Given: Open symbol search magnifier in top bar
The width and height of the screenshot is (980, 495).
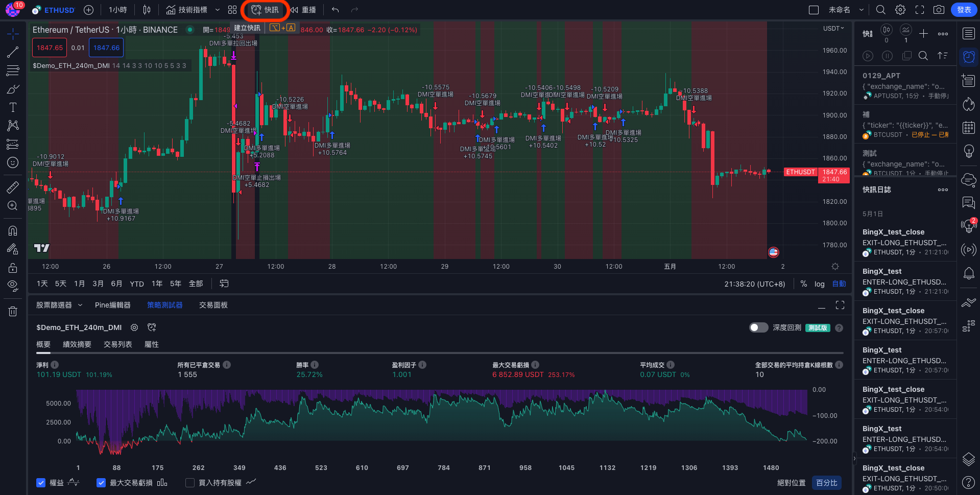Looking at the screenshot, I should 881,10.
